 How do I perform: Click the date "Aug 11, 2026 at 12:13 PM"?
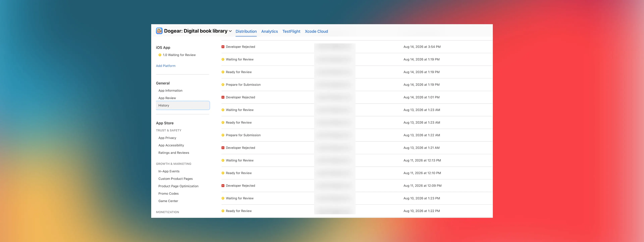tap(422, 160)
